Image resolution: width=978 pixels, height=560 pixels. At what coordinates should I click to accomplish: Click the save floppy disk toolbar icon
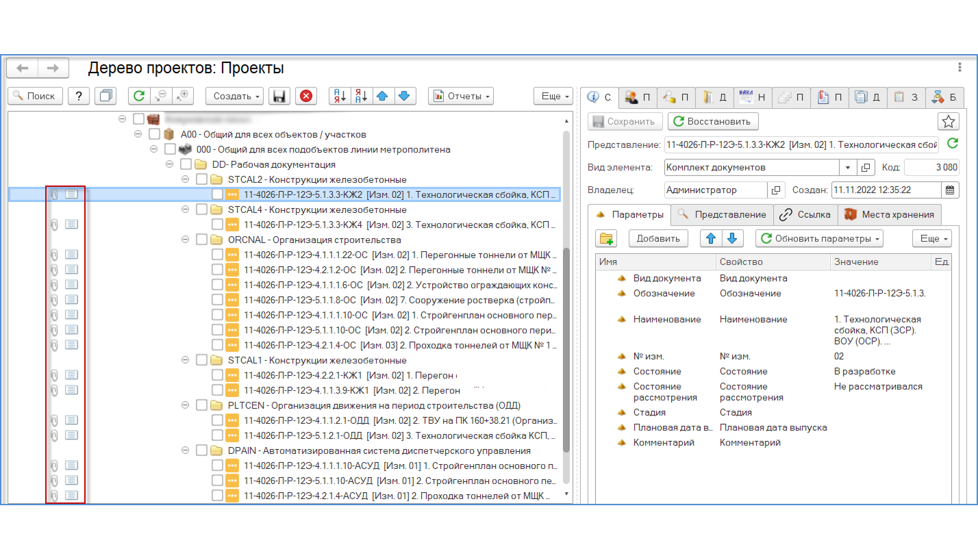click(x=278, y=96)
